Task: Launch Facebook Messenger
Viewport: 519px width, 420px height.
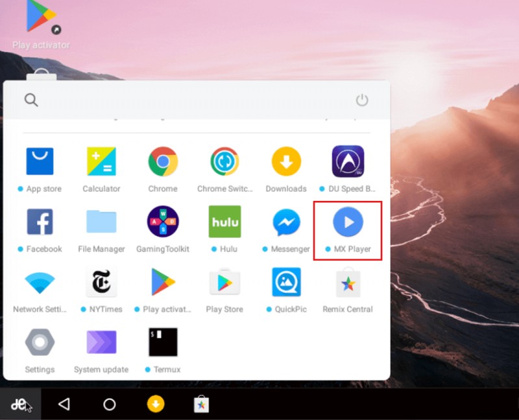Action: point(285,222)
